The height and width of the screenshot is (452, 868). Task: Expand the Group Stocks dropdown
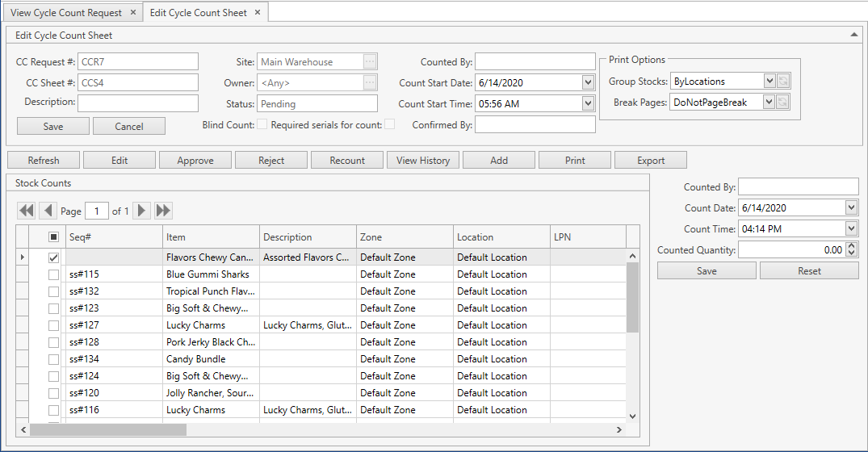(x=769, y=82)
